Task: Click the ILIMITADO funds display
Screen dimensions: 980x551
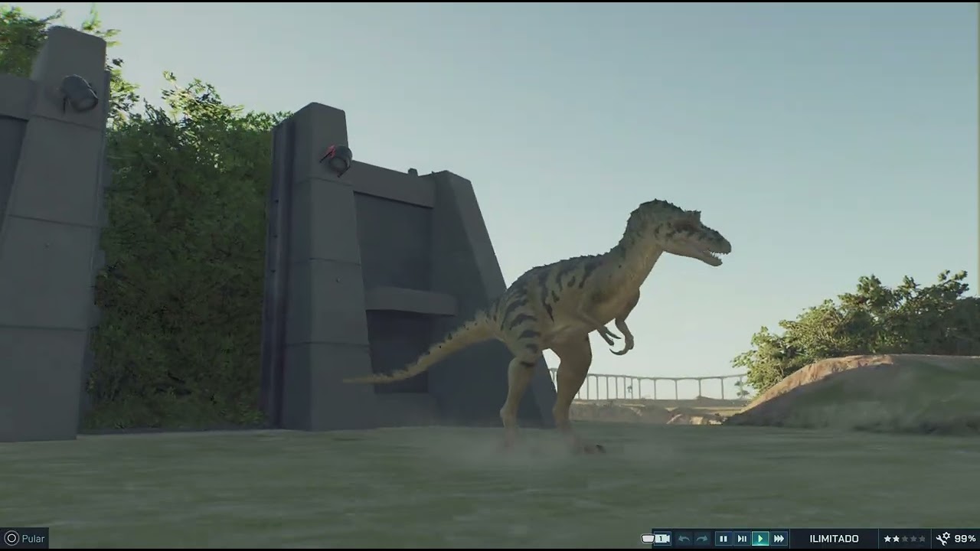Action: (834, 539)
